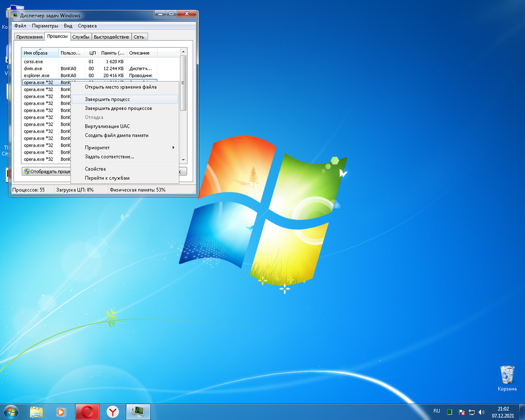Launch Windows Media Player from the taskbar
525x420 pixels.
coord(60,412)
